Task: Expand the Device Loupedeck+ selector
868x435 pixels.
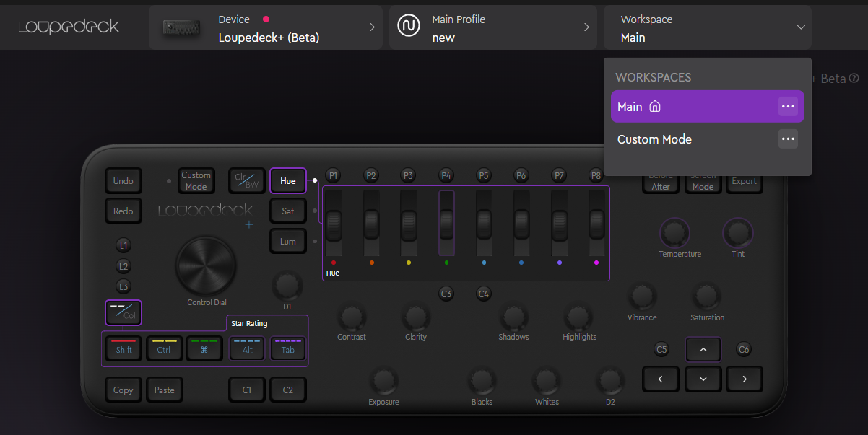Action: click(266, 27)
